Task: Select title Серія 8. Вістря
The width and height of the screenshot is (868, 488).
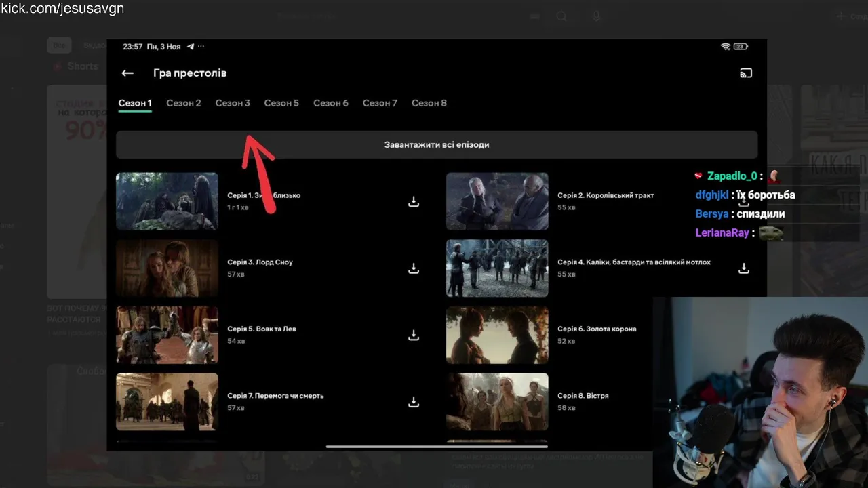Action: point(583,396)
